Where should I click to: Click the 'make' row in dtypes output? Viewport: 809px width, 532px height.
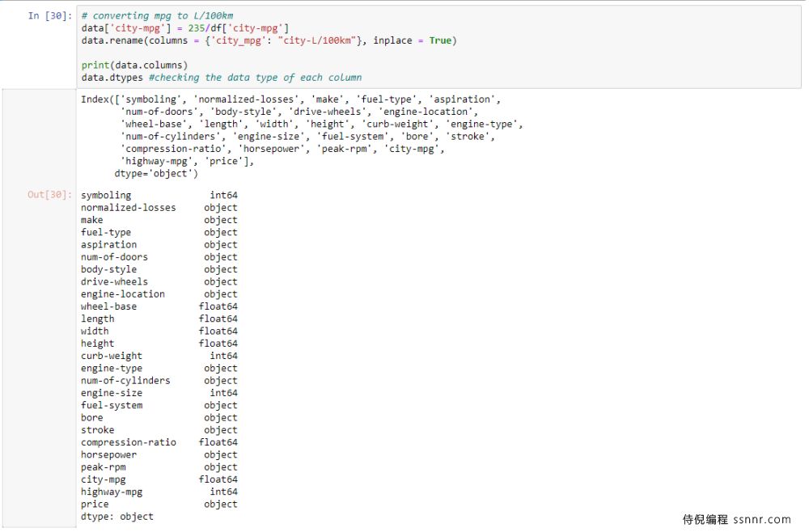(x=159, y=220)
